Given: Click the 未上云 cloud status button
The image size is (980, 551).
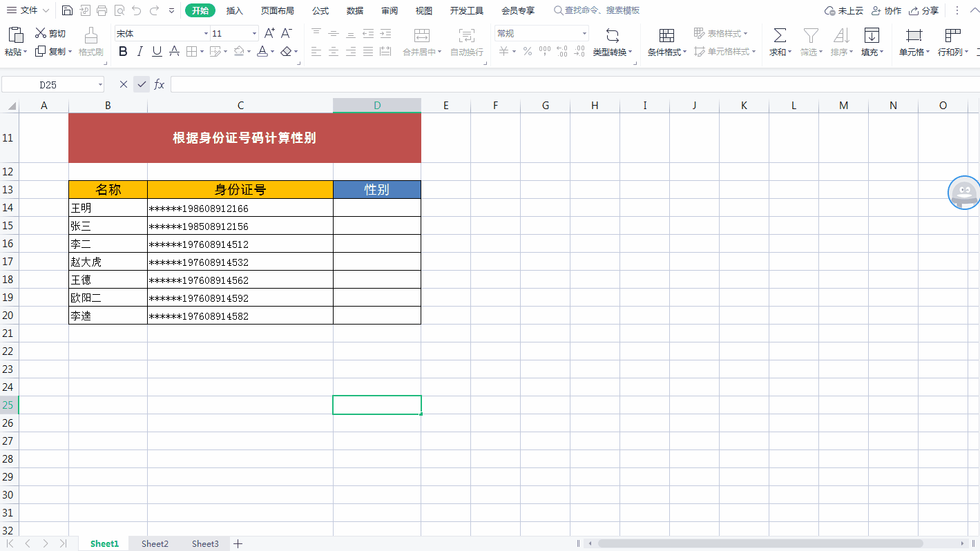Looking at the screenshot, I should click(844, 10).
